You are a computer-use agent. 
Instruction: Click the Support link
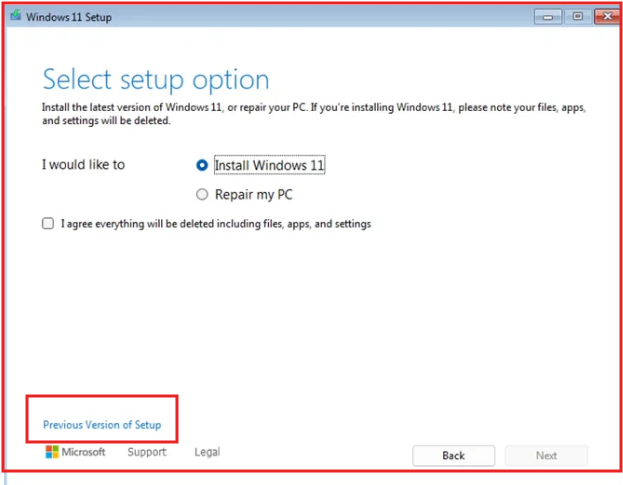click(x=147, y=452)
